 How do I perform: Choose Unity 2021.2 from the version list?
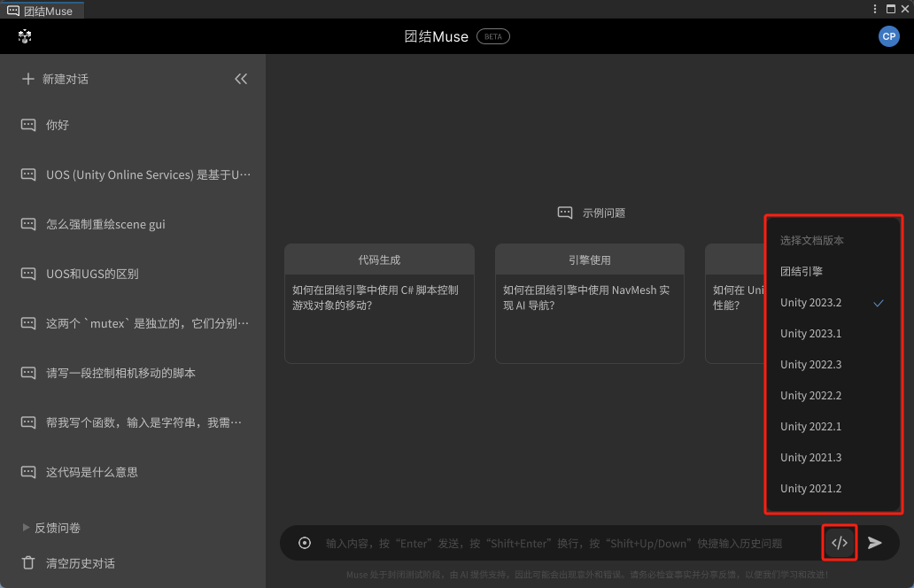pyautogui.click(x=812, y=488)
